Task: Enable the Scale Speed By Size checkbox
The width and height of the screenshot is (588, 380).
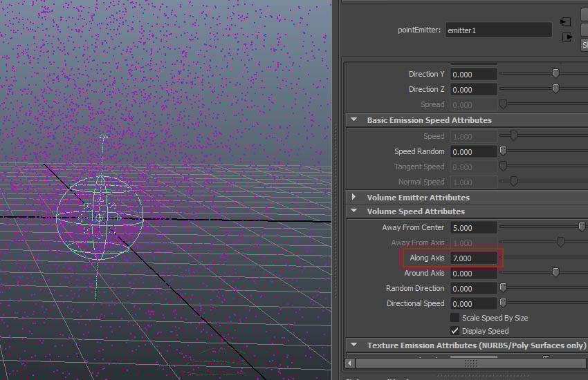Action: pyautogui.click(x=454, y=318)
